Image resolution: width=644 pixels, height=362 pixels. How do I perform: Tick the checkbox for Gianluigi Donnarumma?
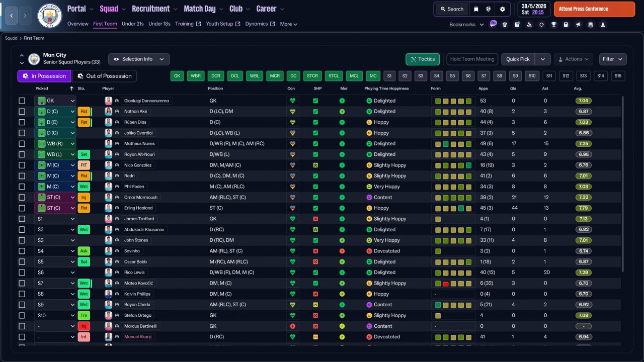[22, 101]
